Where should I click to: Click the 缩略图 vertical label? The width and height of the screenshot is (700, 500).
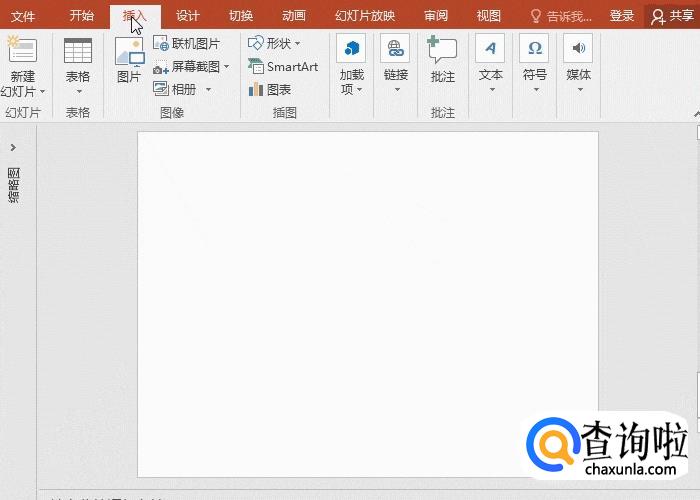[x=14, y=185]
